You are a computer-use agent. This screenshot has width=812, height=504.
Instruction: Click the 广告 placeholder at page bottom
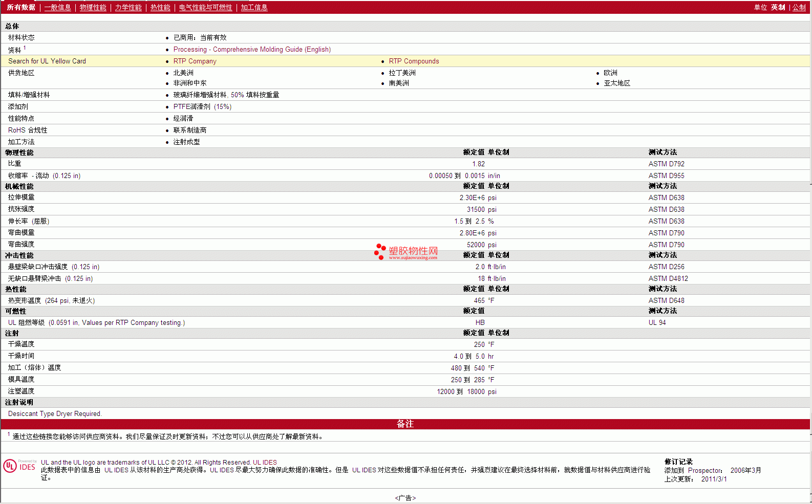point(405,498)
